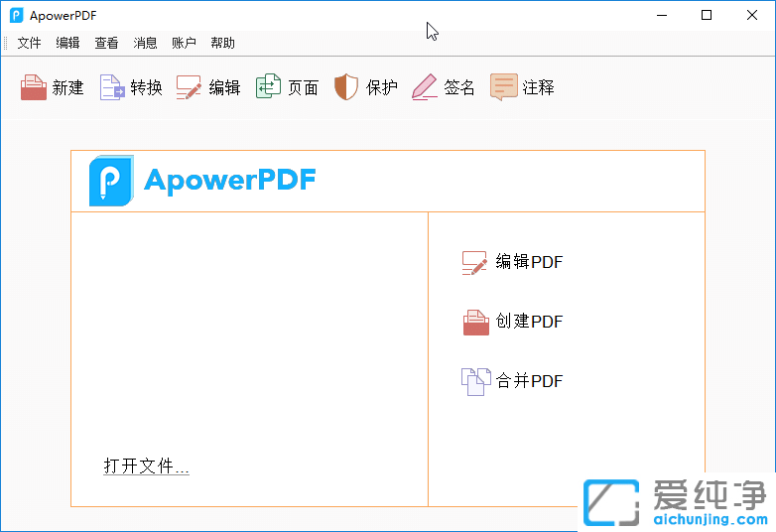Click the 创建PDF icon in start panel

(476, 323)
